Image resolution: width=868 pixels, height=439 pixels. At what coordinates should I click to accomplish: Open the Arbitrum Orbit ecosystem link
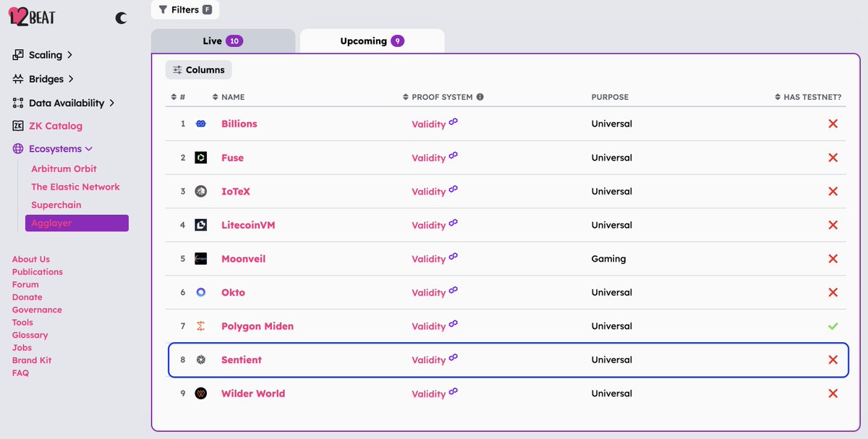(x=64, y=169)
